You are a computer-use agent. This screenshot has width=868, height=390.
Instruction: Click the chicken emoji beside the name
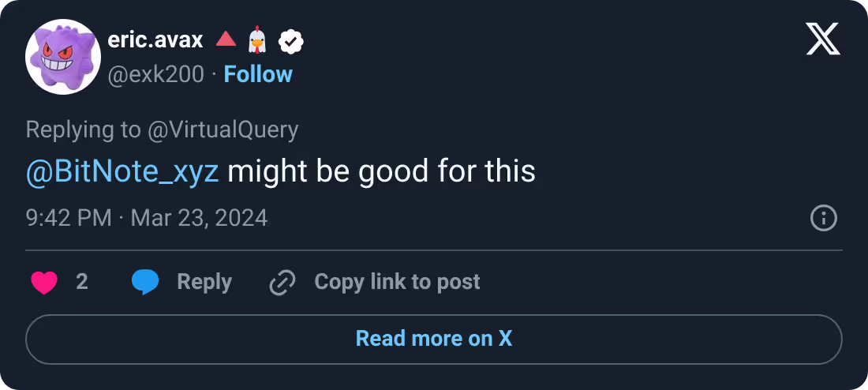257,40
